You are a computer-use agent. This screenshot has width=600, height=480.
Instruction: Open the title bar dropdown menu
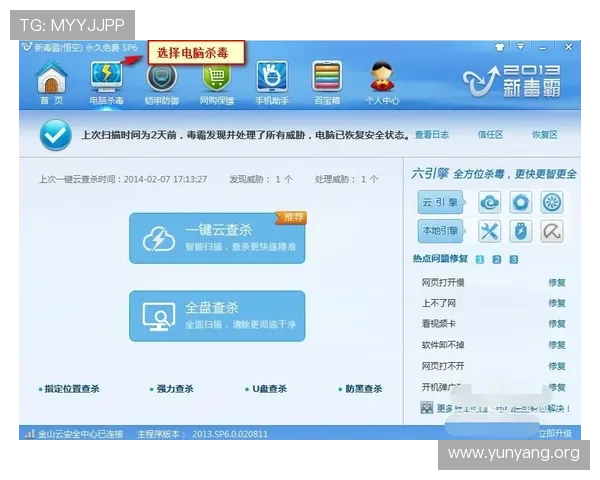(x=520, y=47)
